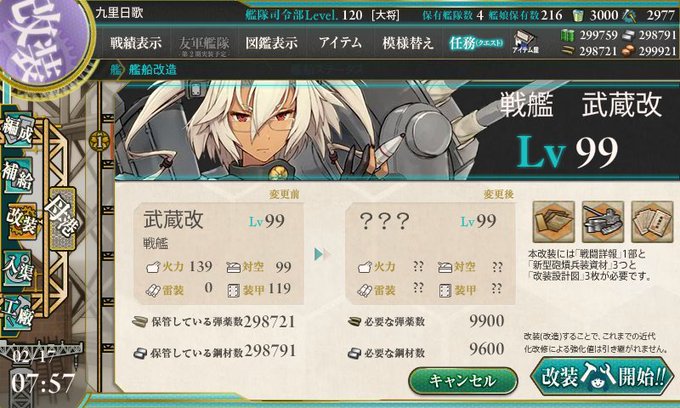Open the 任務 (クエスト) quest menu
This screenshot has width=680, height=408.
click(476, 43)
